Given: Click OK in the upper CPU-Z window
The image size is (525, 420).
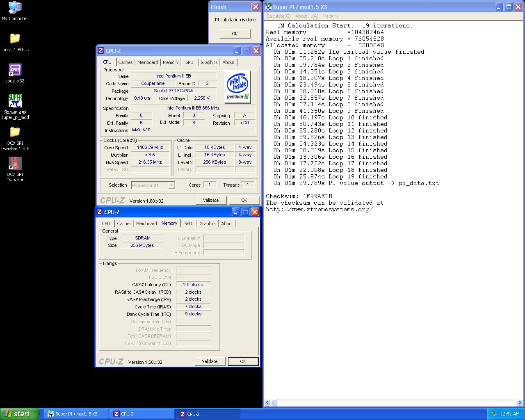Looking at the screenshot, I should tap(244, 200).
